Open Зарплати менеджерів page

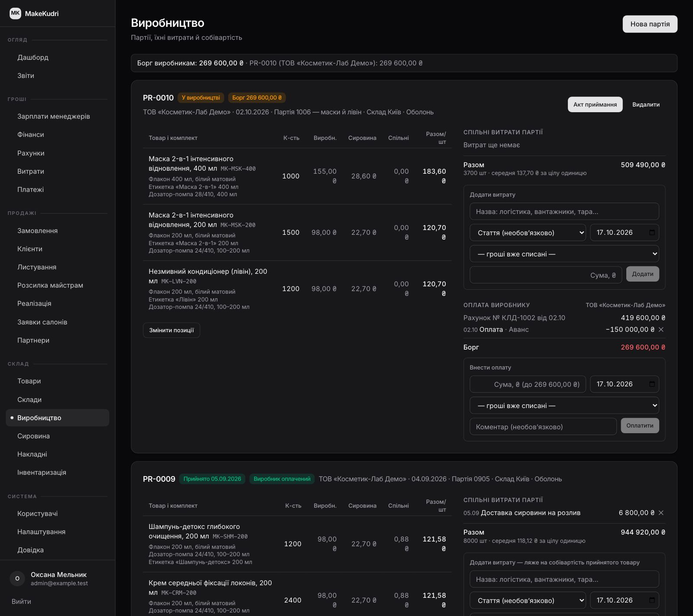click(57, 117)
